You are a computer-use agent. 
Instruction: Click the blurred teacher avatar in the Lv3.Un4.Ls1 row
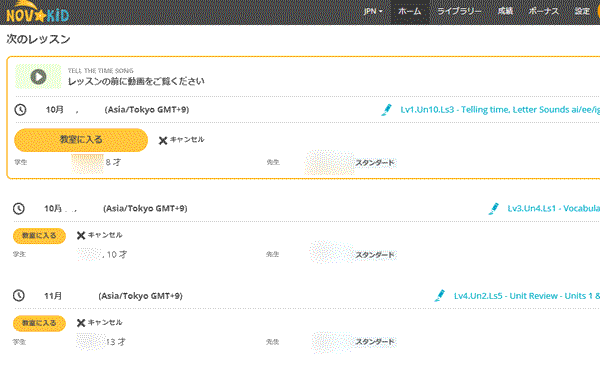coord(331,253)
